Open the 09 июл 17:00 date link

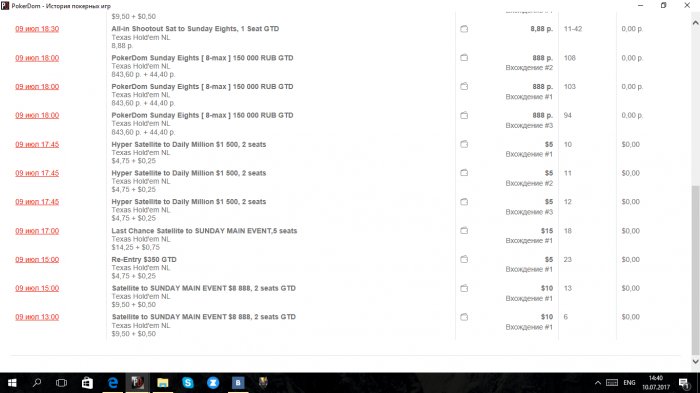point(37,231)
